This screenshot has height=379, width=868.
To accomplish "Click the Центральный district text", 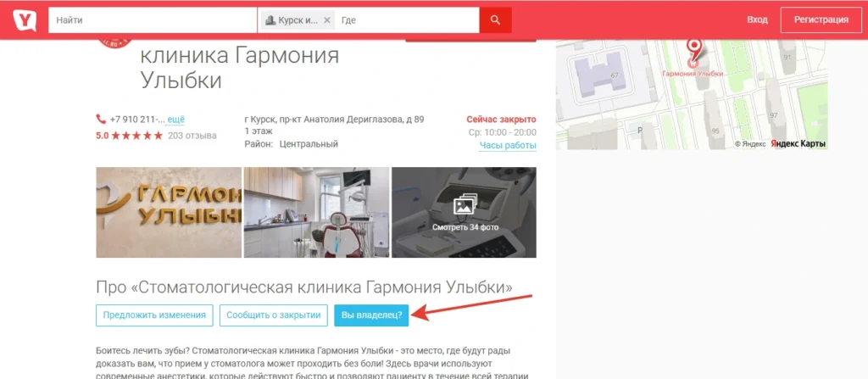I will tap(309, 144).
